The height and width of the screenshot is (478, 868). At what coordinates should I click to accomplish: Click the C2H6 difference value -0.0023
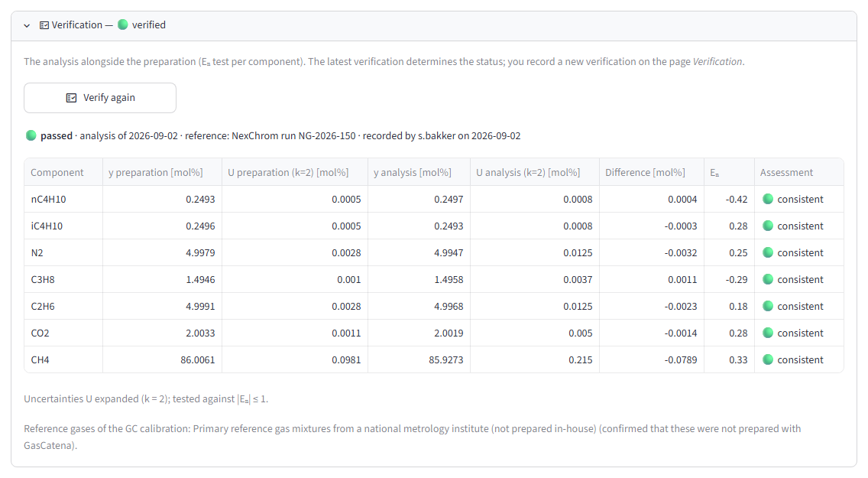pos(680,306)
